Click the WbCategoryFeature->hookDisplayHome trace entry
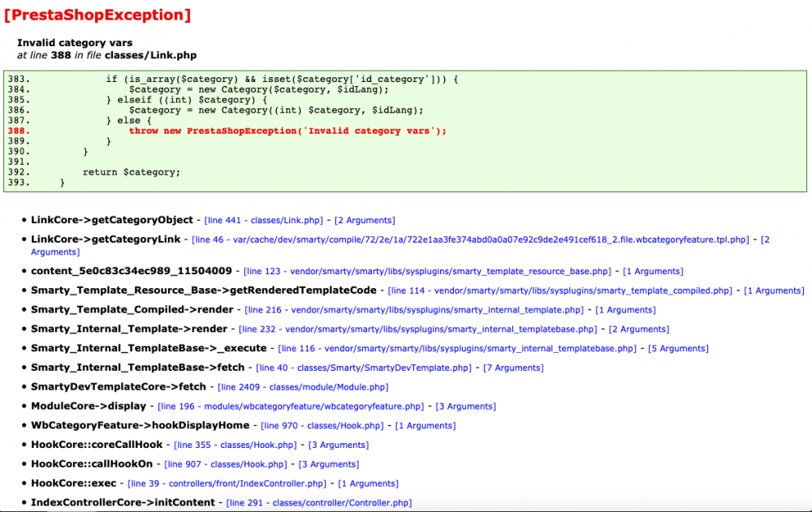Screen dimensions: 812x512 [140, 425]
